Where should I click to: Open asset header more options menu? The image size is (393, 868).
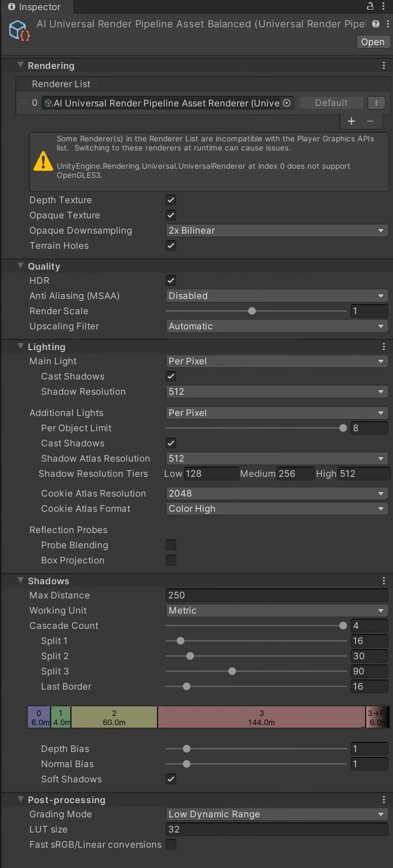pyautogui.click(x=388, y=24)
